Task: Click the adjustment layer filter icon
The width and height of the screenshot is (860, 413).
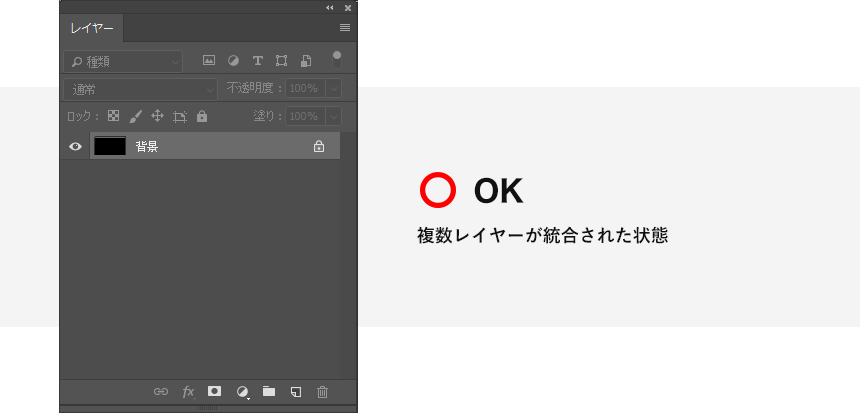Action: pos(233,60)
